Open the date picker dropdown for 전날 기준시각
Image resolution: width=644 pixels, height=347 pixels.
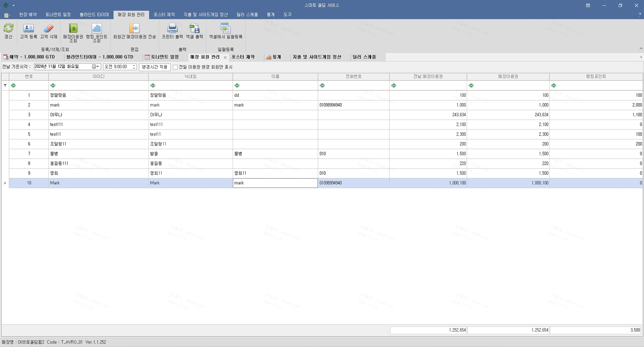[97, 67]
